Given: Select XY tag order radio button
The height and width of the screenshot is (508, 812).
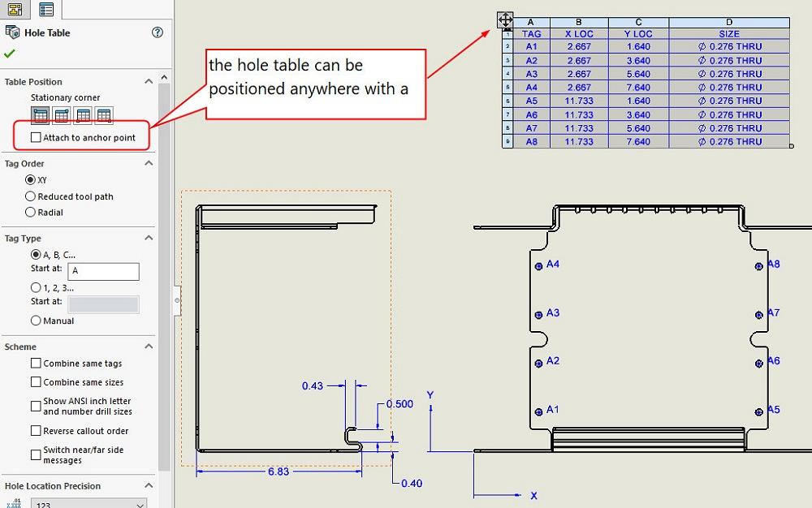Looking at the screenshot, I should tap(30, 180).
